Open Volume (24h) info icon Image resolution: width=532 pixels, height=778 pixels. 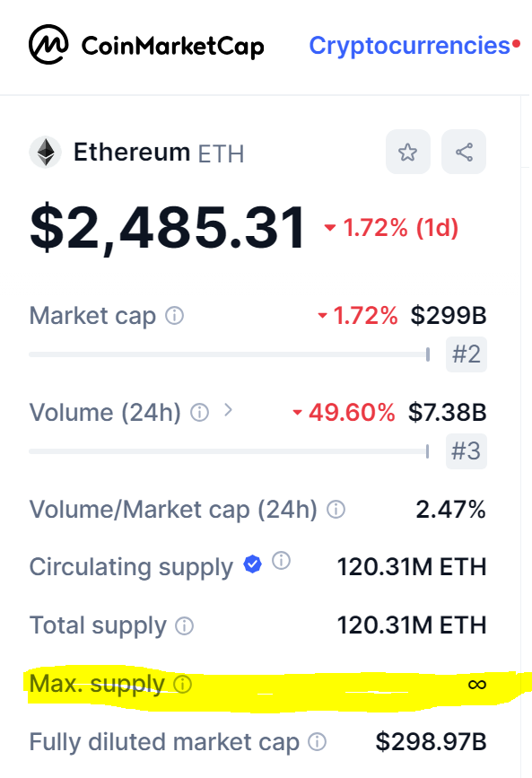point(199,412)
